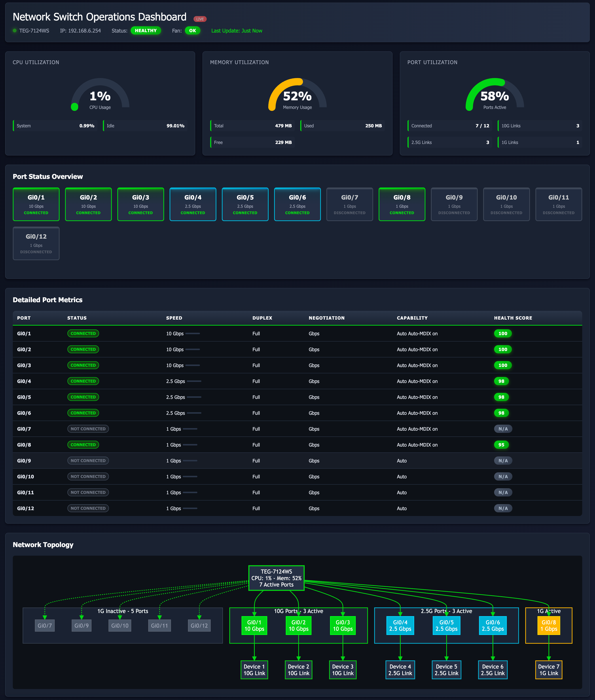This screenshot has width=595, height=700.
Task: Click the TEG-7124WS switch node in topology
Action: coord(276,578)
